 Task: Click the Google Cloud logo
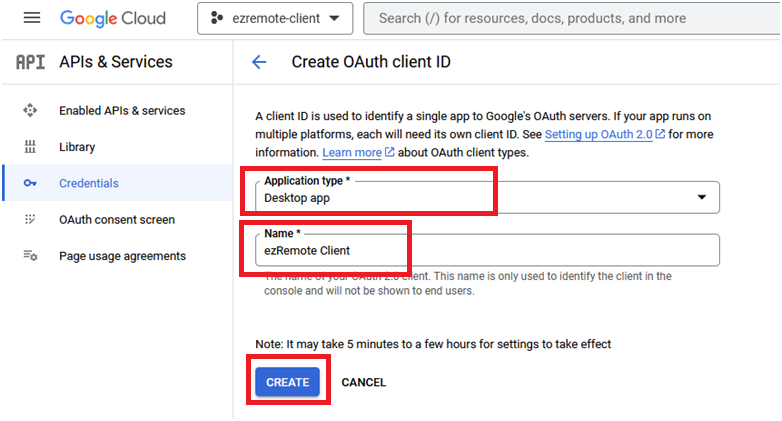[113, 18]
